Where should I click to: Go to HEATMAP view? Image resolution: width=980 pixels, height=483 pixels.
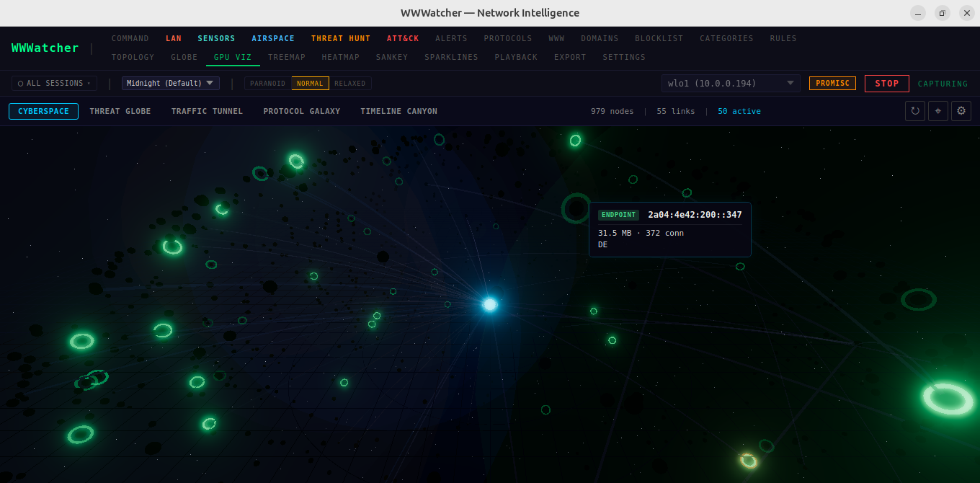pyautogui.click(x=341, y=57)
